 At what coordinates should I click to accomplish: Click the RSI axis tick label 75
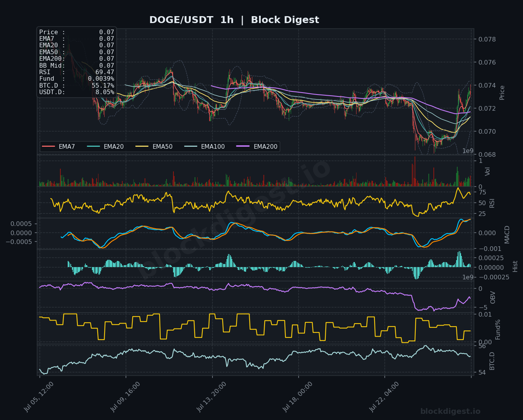(x=482, y=193)
